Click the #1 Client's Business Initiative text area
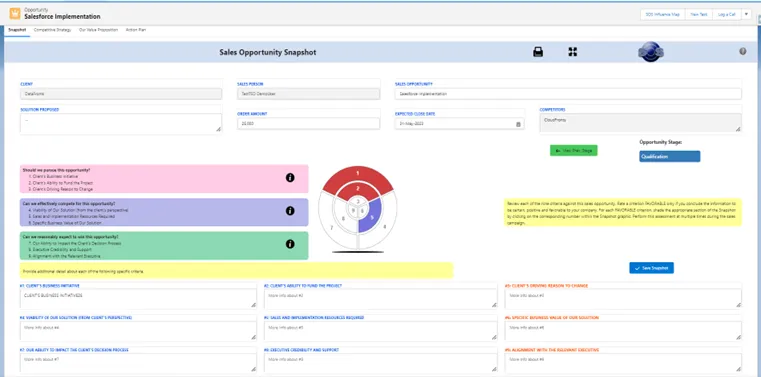Viewport: 761px width, 377px height. pyautogui.click(x=138, y=298)
